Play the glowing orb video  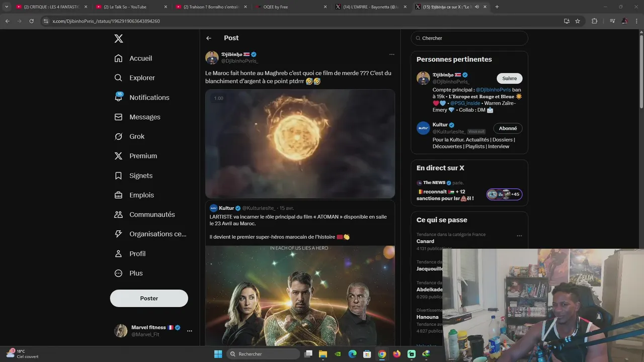300,144
